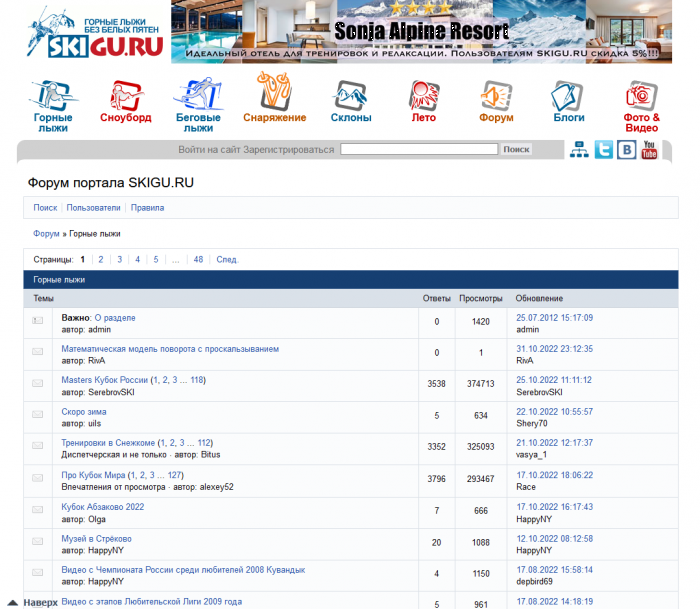Open Тренировки в Снежкоме topic
The width and height of the screenshot is (700, 609).
pyautogui.click(x=108, y=443)
